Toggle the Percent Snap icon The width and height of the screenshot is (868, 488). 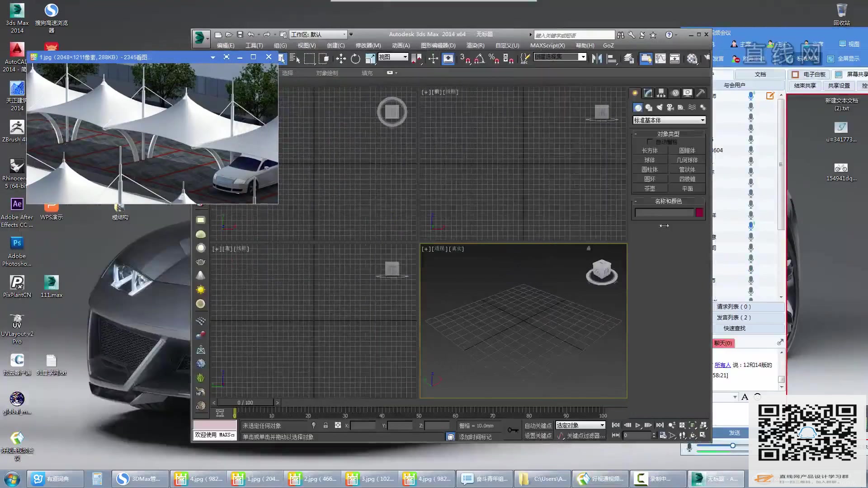pos(494,59)
